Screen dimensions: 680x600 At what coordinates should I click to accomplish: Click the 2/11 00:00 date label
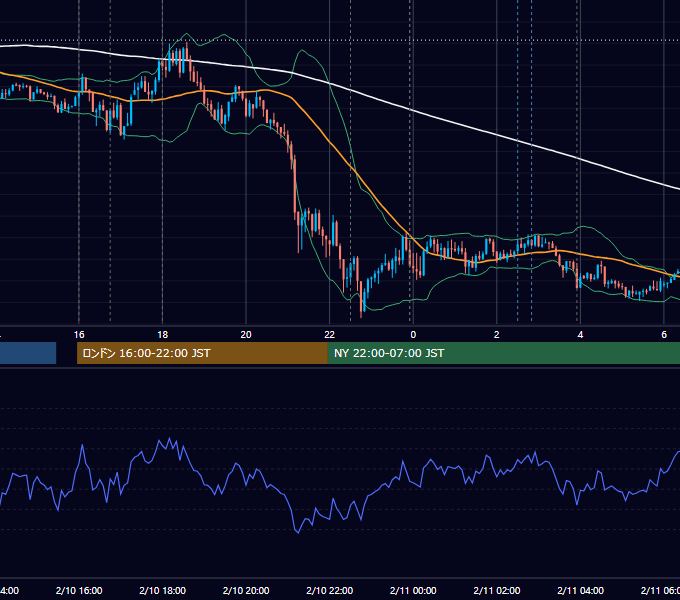tap(413, 591)
